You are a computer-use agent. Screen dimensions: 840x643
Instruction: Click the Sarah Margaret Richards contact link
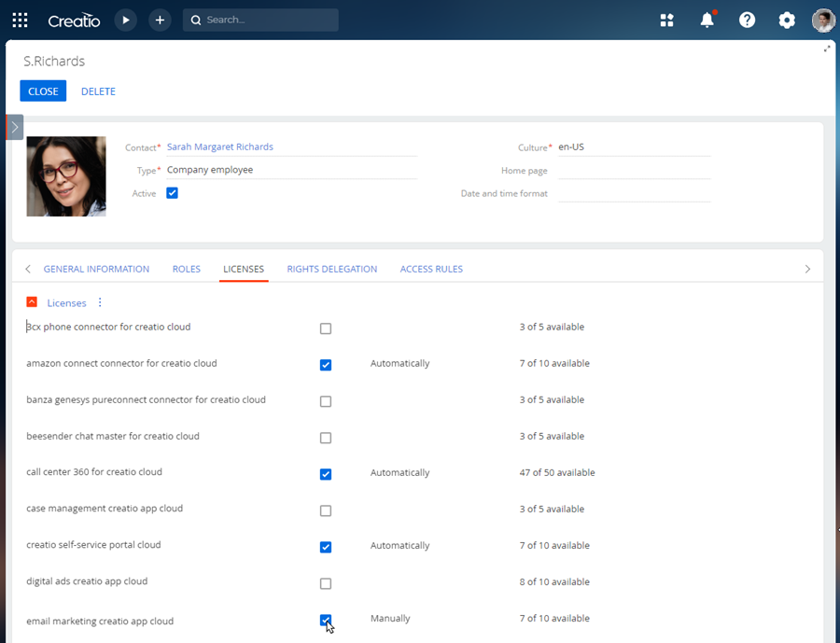click(220, 147)
